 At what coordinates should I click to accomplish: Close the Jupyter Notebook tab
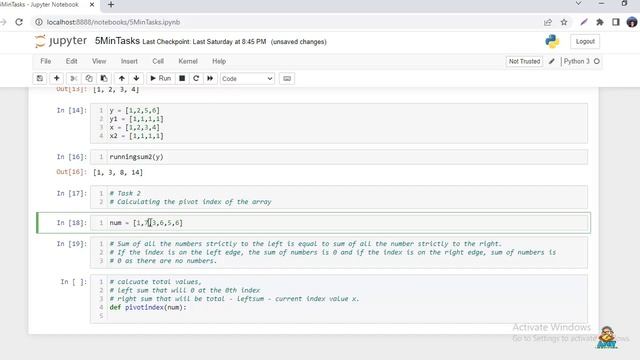click(92, 5)
